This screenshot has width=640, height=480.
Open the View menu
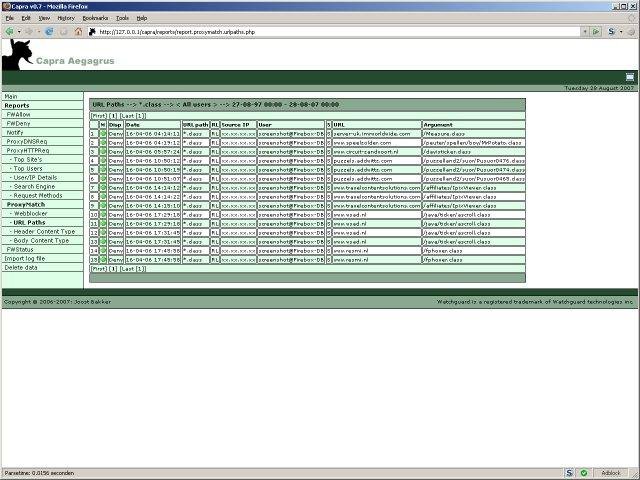click(44, 18)
